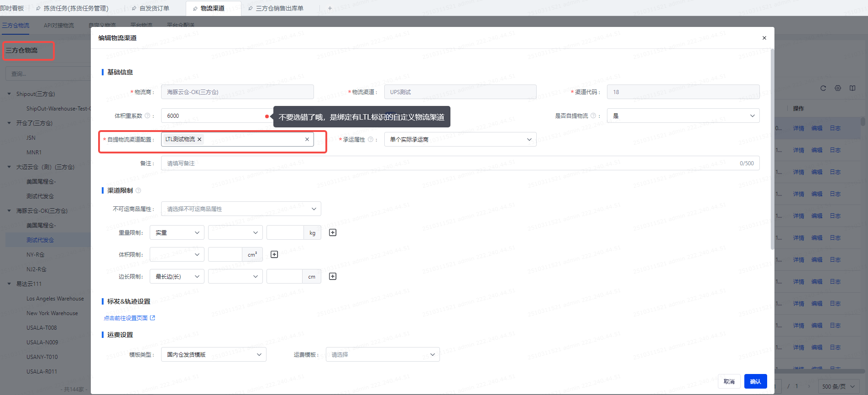Switch to the 即时看板 tab

12,8
